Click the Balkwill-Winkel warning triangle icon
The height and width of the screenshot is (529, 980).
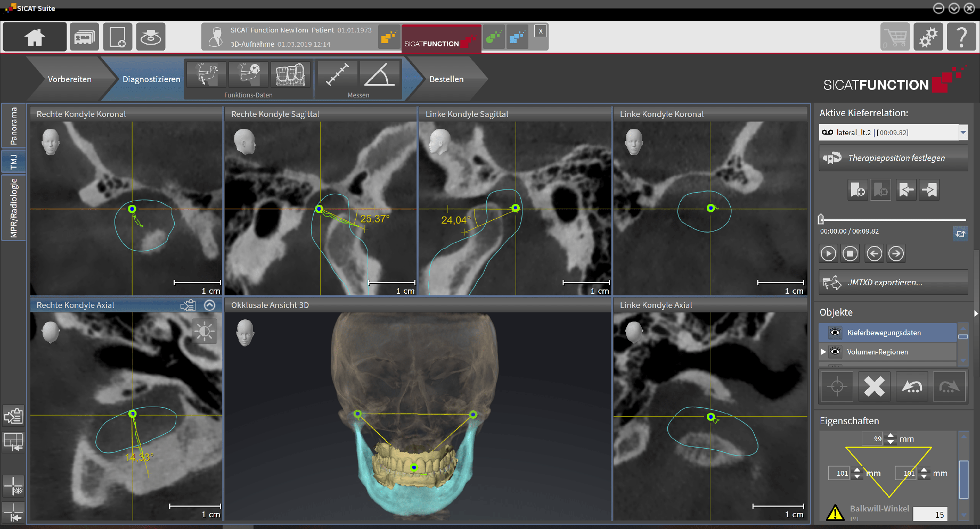point(835,513)
